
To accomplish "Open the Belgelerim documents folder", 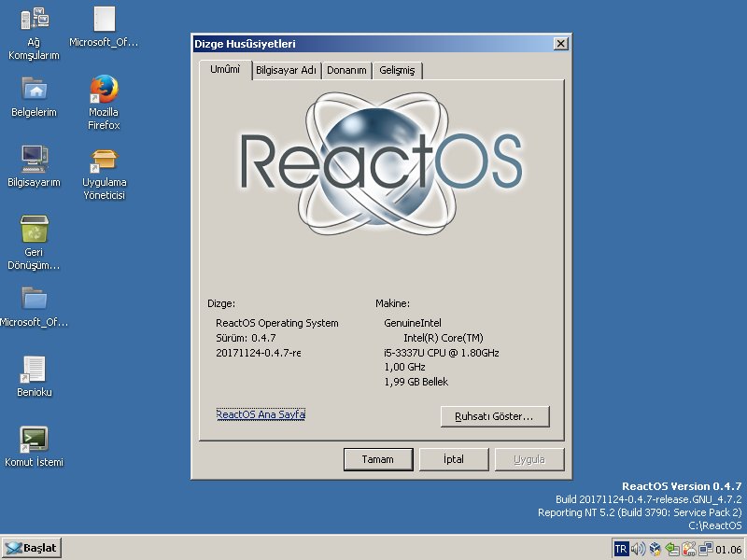I will [x=33, y=89].
